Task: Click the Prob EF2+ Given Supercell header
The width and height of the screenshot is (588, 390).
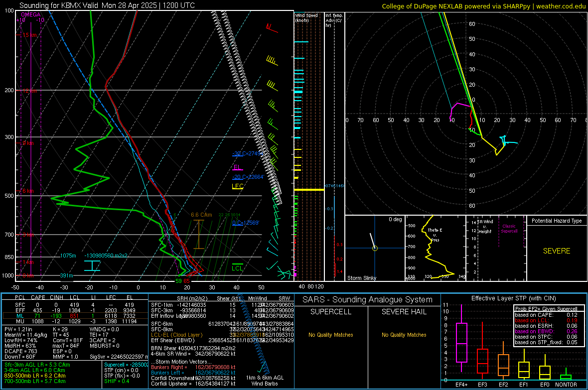Action: (x=546, y=309)
